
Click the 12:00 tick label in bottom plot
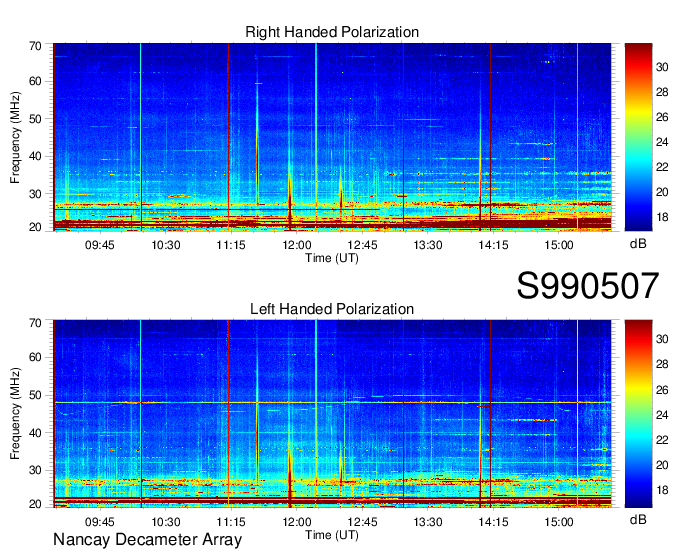[297, 522]
